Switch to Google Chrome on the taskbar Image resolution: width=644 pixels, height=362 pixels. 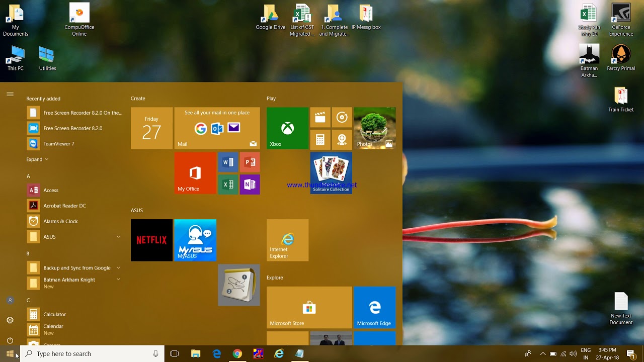point(237,354)
